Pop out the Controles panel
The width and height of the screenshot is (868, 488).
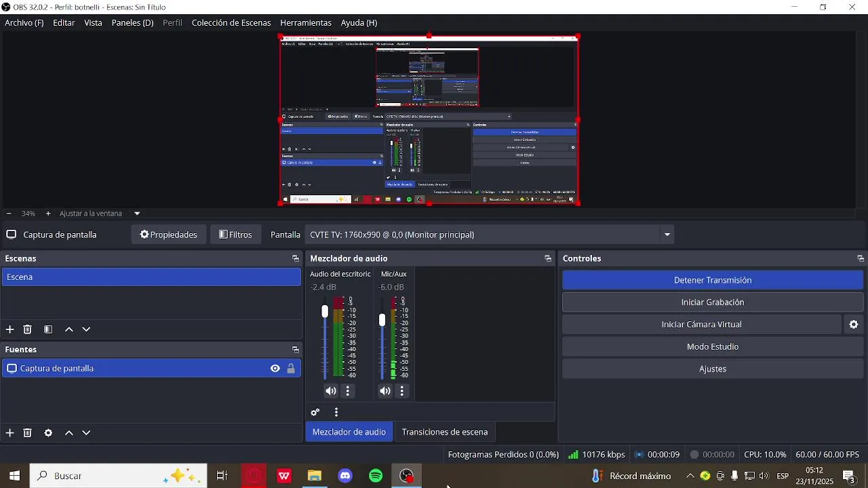click(x=861, y=259)
